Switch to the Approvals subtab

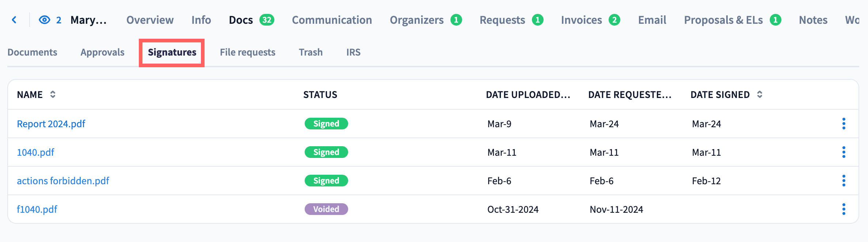pyautogui.click(x=102, y=52)
